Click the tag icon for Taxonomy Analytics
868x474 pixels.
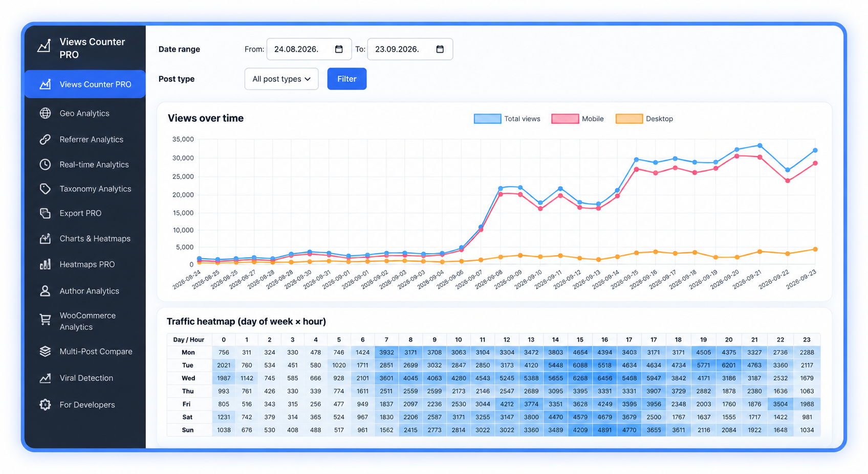tap(45, 189)
